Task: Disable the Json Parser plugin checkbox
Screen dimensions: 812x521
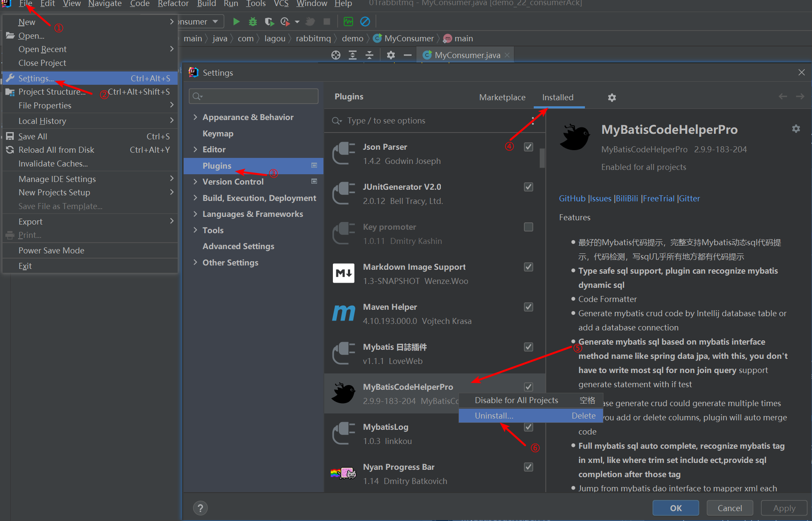Action: [529, 147]
